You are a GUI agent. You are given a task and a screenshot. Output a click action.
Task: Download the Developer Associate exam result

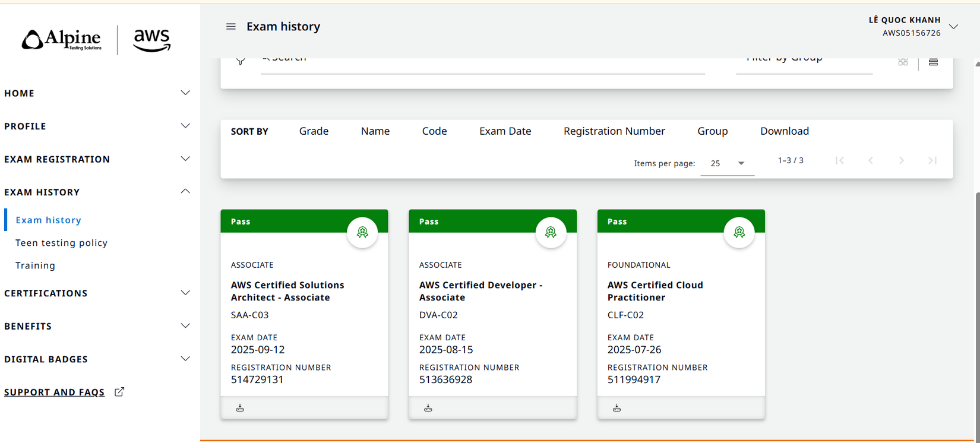[428, 408]
